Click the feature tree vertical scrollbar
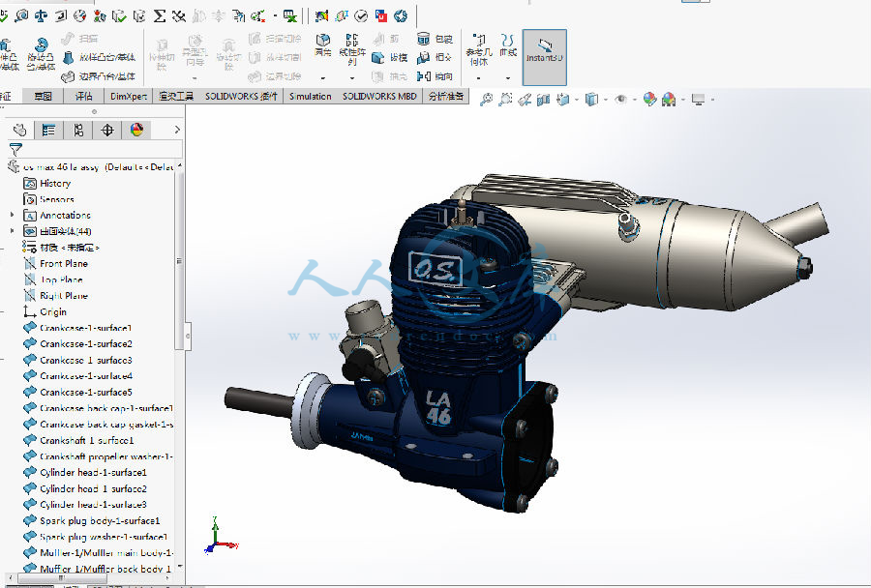This screenshot has width=871, height=588. 179,260
